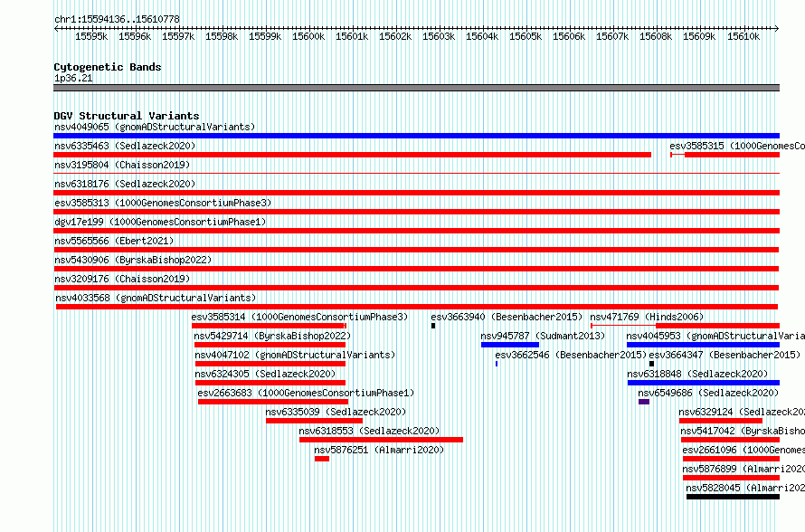
Task: Open nsv471769 Hinds2006 label
Action: 647,317
